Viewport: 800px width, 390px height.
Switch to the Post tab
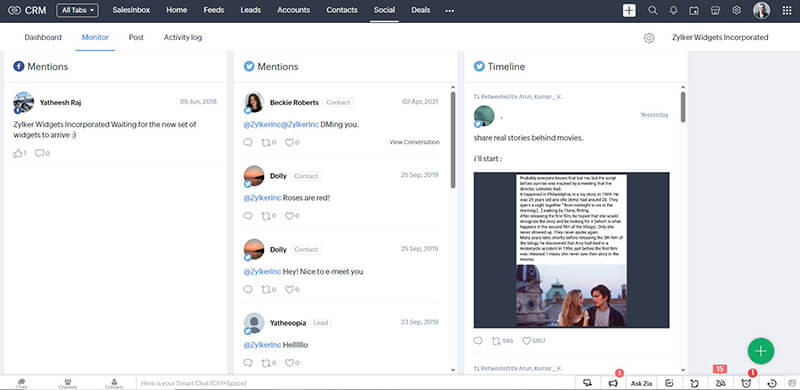point(136,37)
